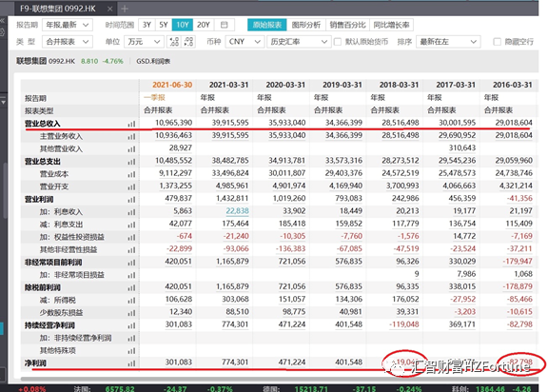Viewport: 548px width, 392px height.
Task: Switch to 图形分析 view tab
Action: (x=306, y=25)
